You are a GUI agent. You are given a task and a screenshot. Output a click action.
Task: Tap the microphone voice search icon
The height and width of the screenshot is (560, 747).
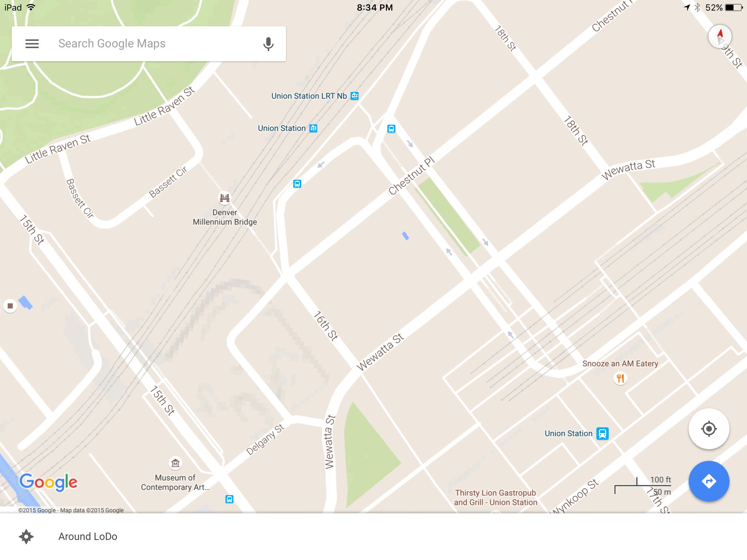(x=268, y=44)
